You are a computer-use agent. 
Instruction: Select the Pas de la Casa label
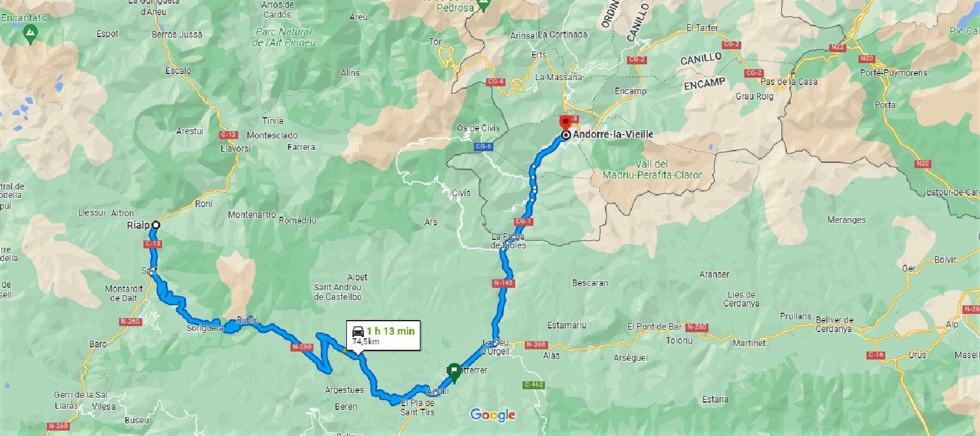pos(789,81)
